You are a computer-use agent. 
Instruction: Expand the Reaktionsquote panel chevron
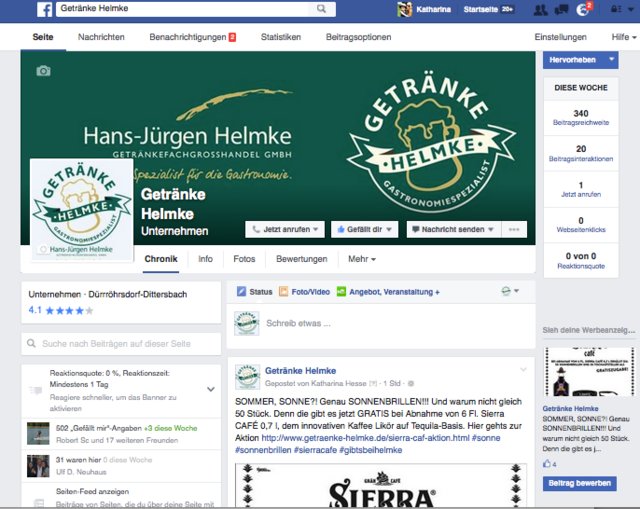pyautogui.click(x=210, y=389)
